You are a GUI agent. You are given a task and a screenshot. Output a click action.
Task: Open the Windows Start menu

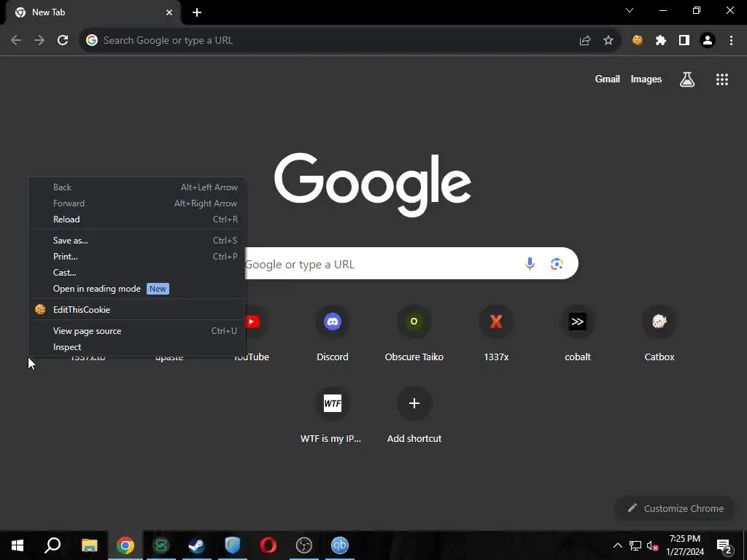tap(18, 545)
